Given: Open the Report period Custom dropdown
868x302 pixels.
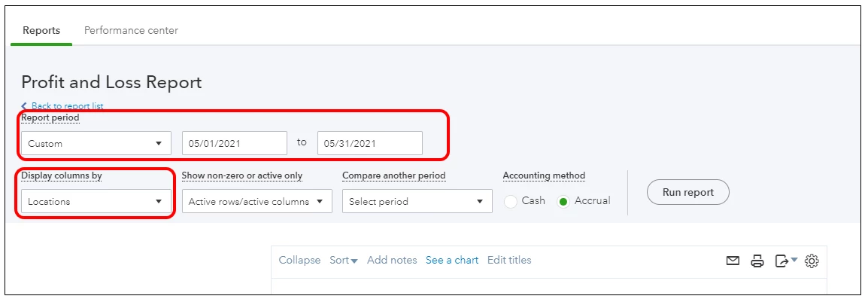Looking at the screenshot, I should tap(96, 143).
